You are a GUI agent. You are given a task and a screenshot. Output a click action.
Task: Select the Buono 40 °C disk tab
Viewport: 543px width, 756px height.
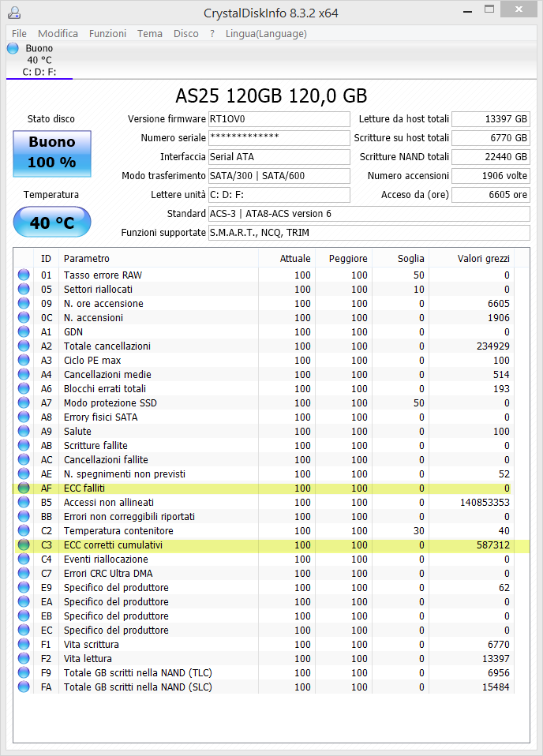(x=39, y=60)
